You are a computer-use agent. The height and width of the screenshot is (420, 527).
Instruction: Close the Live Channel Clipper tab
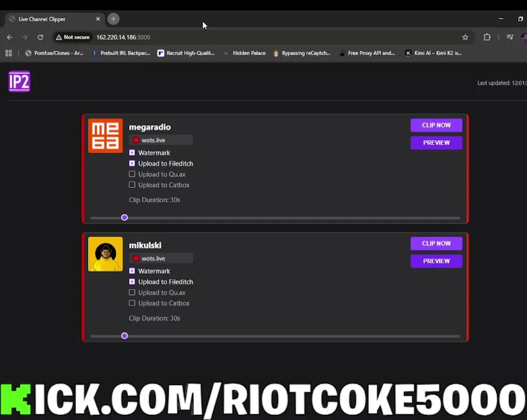click(98, 19)
